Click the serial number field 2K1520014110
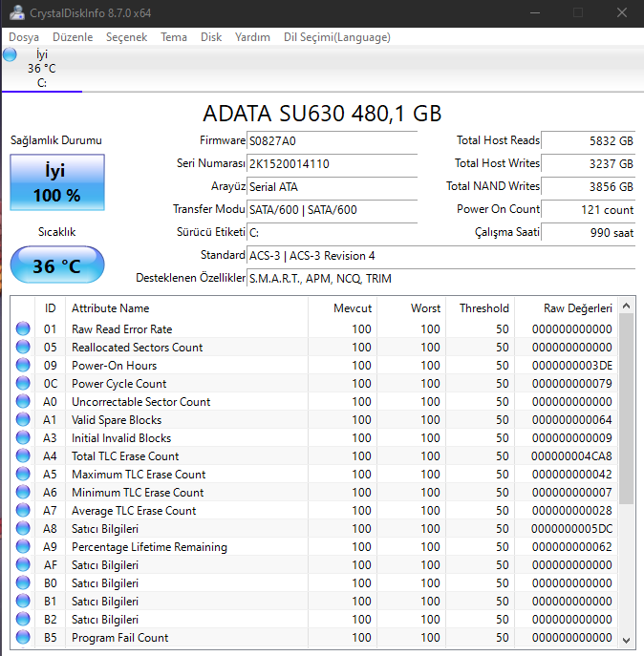 point(333,163)
